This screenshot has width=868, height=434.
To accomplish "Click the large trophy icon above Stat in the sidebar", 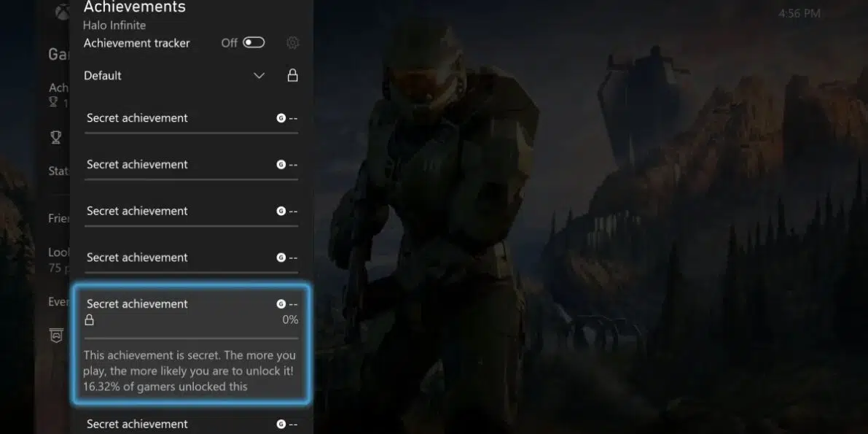I will pos(56,137).
